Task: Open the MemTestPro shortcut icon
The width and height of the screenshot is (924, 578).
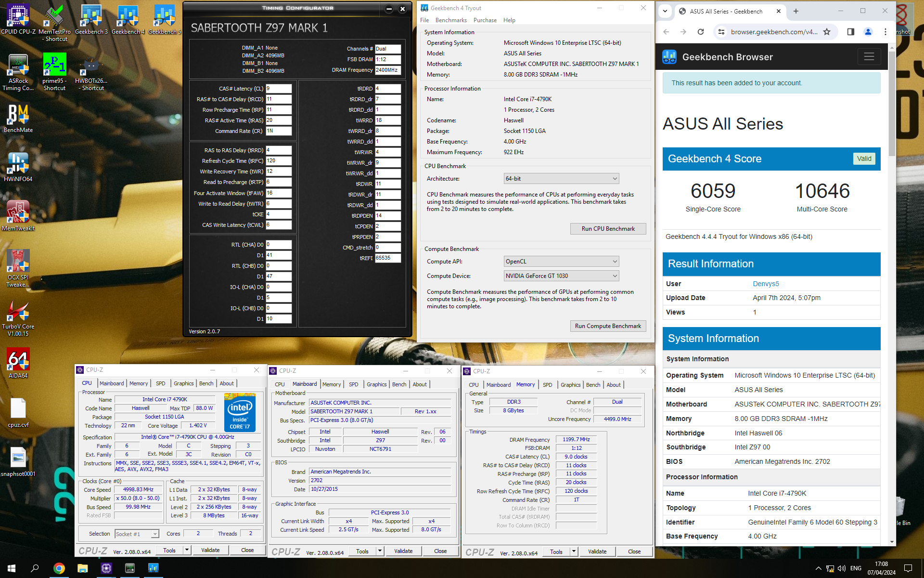Action: pos(54,23)
